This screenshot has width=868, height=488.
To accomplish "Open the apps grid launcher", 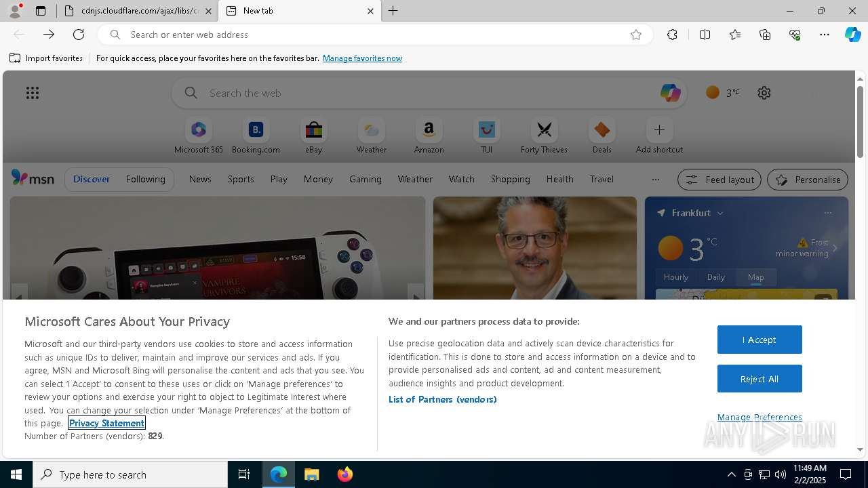I will point(33,93).
